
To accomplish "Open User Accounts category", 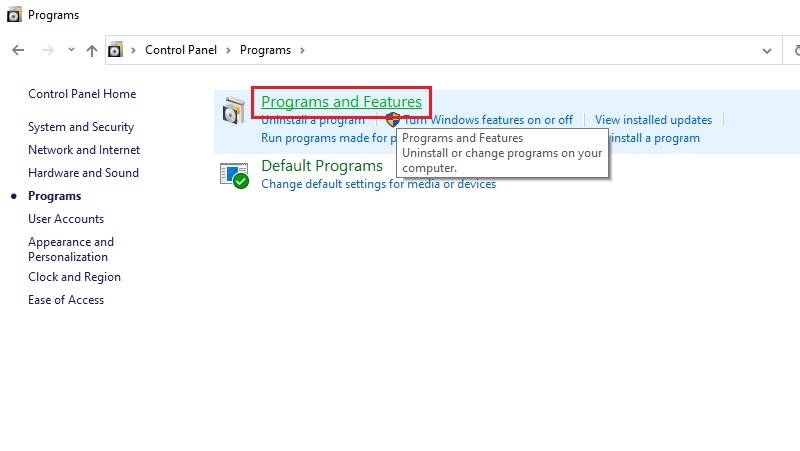I will click(66, 219).
